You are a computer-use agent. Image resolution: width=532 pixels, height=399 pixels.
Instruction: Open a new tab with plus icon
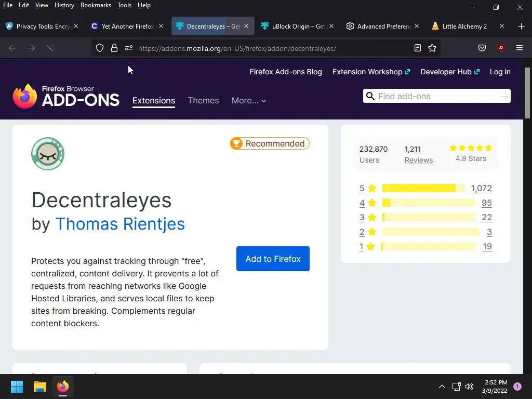522,26
